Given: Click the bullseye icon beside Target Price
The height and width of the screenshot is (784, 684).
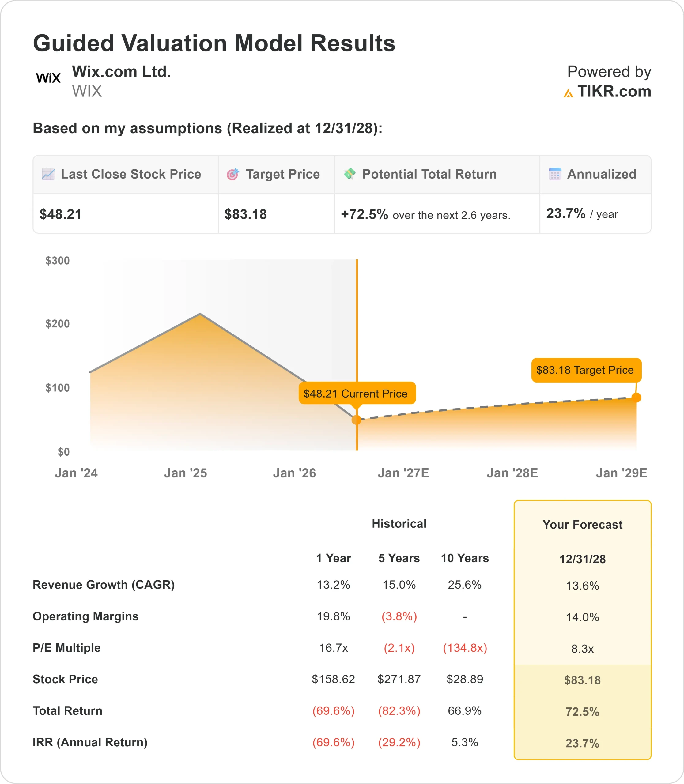Looking at the screenshot, I should 233,174.
